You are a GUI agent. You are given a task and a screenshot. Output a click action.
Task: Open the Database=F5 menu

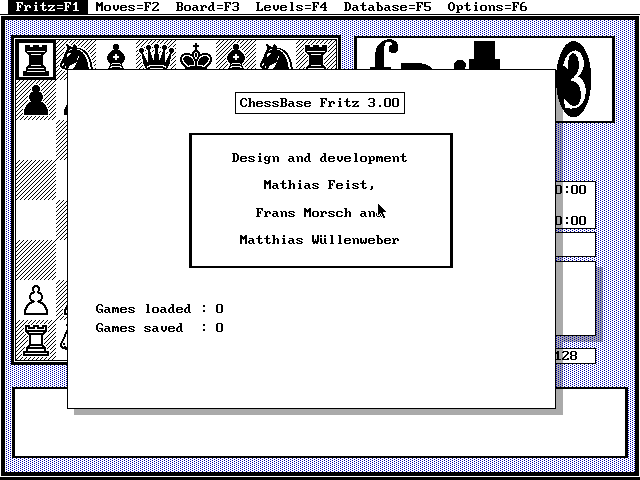(x=387, y=7)
